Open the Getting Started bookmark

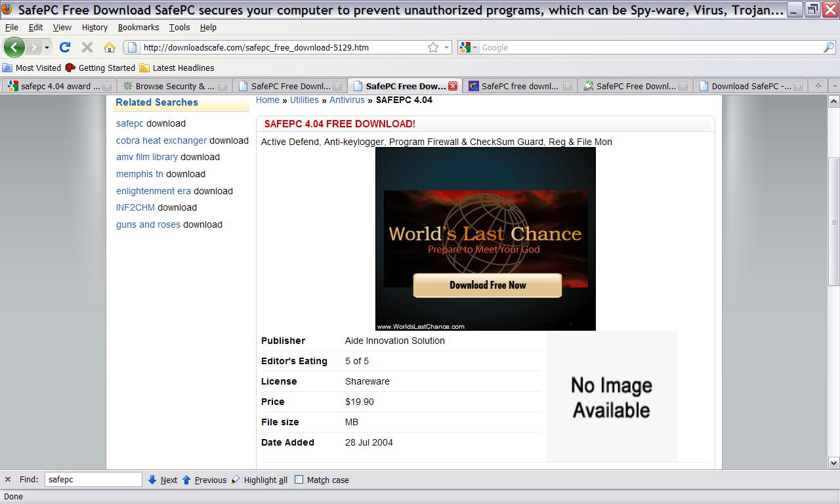click(100, 68)
